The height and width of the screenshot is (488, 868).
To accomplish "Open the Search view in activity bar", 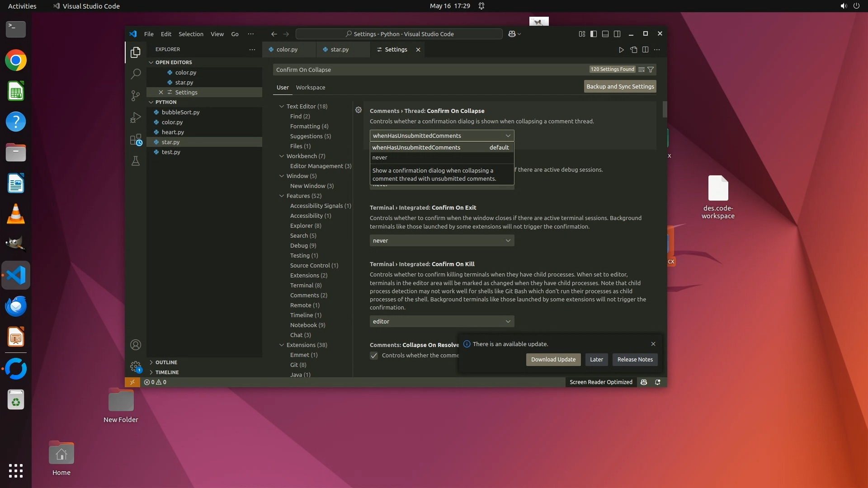I will (135, 74).
